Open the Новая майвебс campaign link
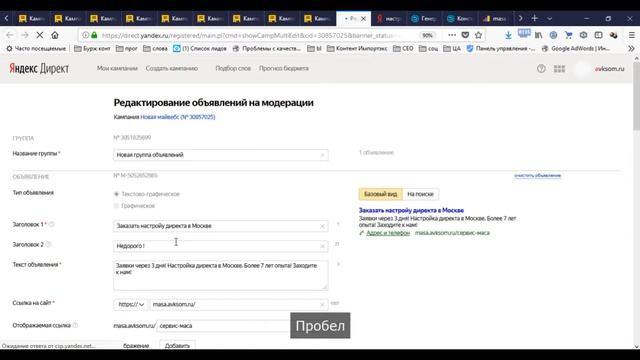The image size is (640, 360). (178, 117)
